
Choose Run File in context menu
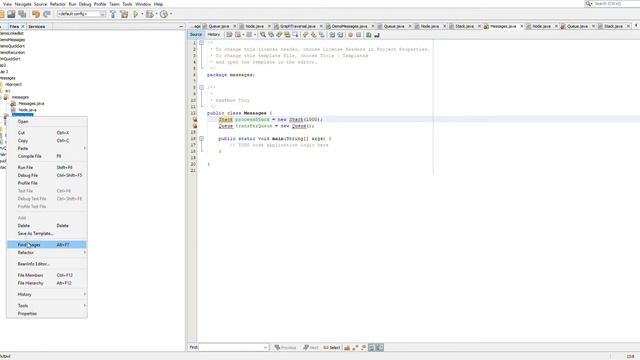coord(47,168)
